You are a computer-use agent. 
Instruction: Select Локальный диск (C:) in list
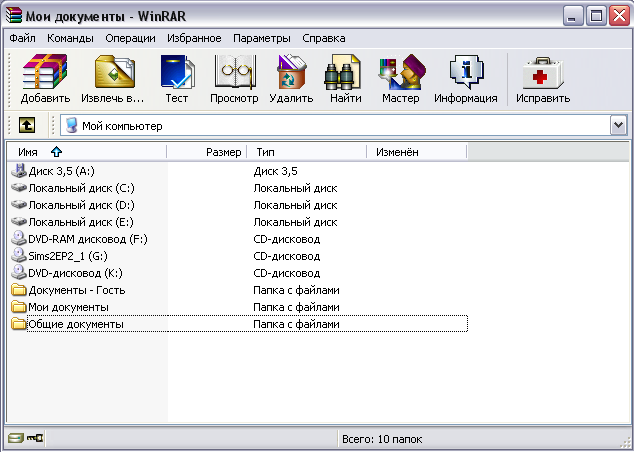pos(81,188)
